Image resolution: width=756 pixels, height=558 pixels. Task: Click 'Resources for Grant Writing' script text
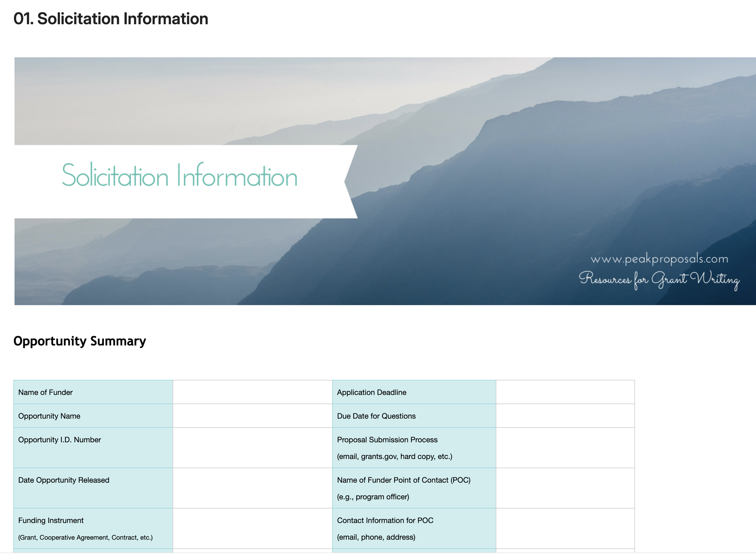point(659,279)
